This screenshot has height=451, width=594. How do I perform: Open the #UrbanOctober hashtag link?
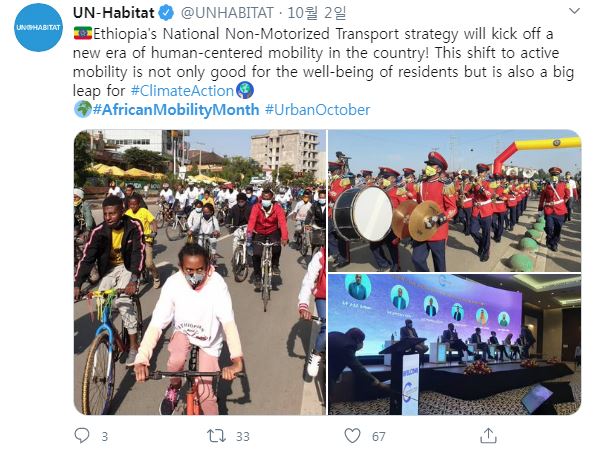click(317, 110)
